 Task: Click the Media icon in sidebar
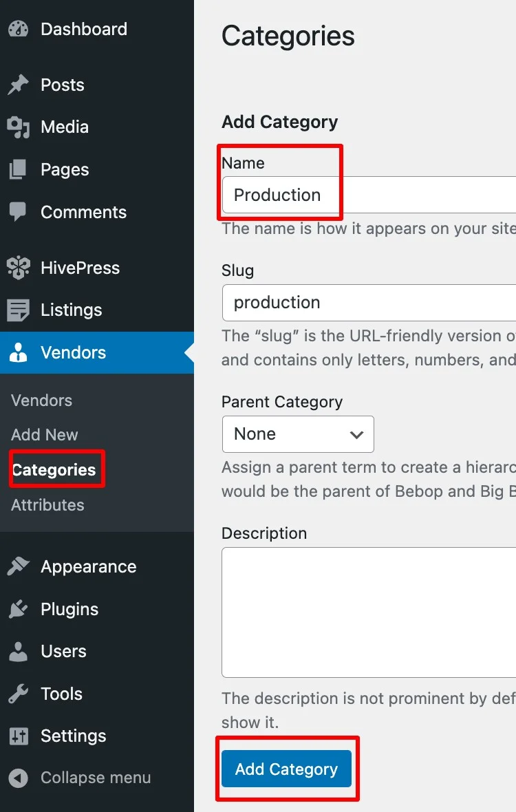18,127
